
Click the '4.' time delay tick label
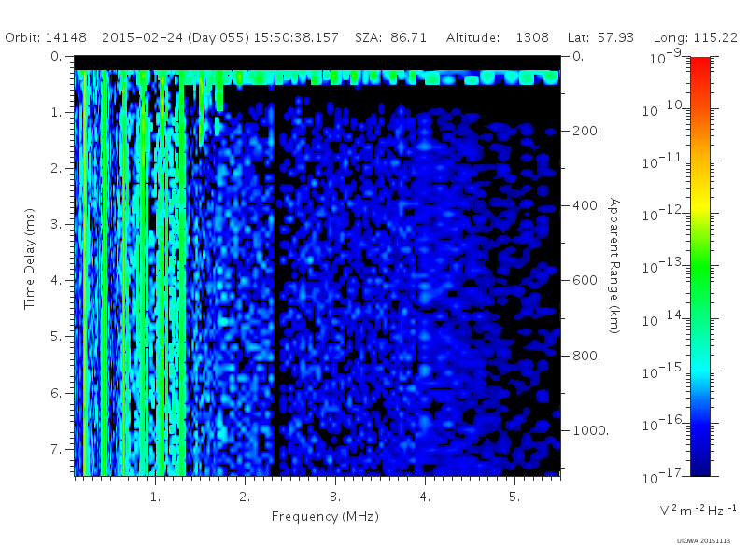[x=56, y=281]
